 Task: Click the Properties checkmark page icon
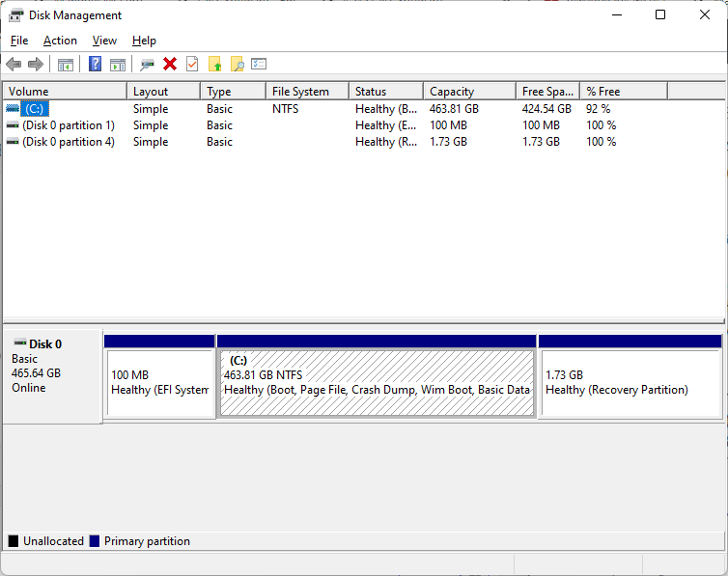click(192, 64)
